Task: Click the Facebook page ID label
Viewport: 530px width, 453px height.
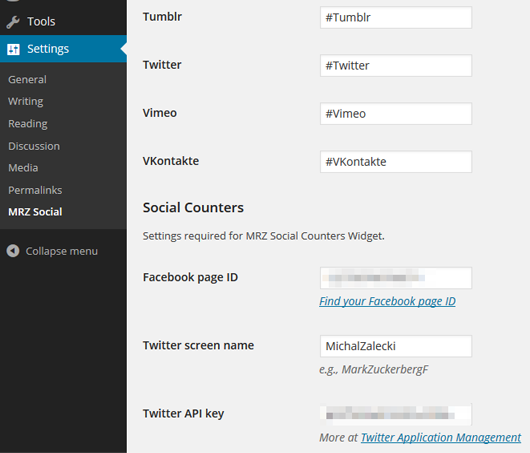Action: coord(190,277)
